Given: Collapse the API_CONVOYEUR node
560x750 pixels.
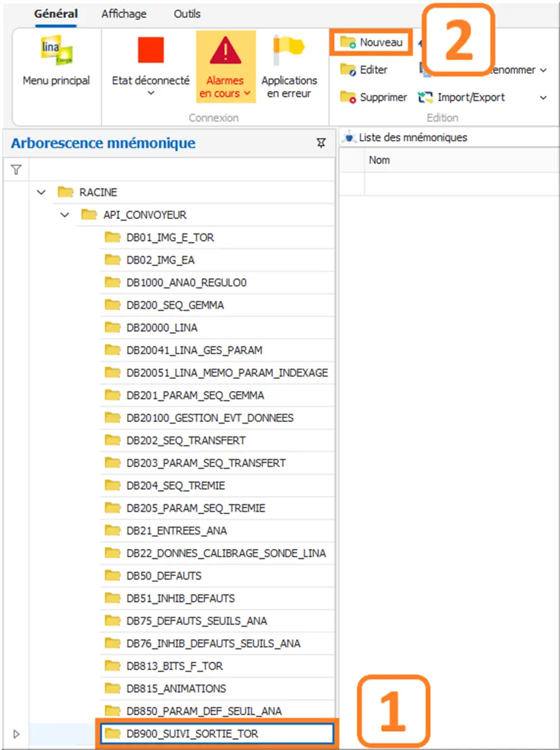Looking at the screenshot, I should [65, 215].
